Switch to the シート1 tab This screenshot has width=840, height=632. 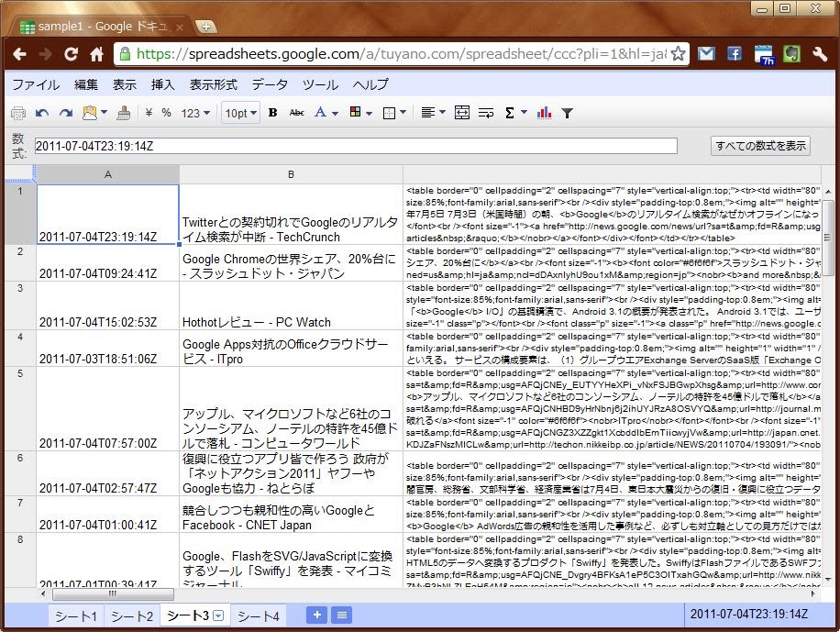tap(74, 615)
